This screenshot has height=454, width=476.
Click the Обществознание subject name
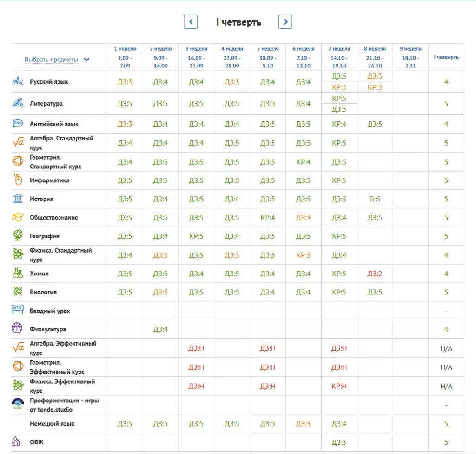coord(54,218)
